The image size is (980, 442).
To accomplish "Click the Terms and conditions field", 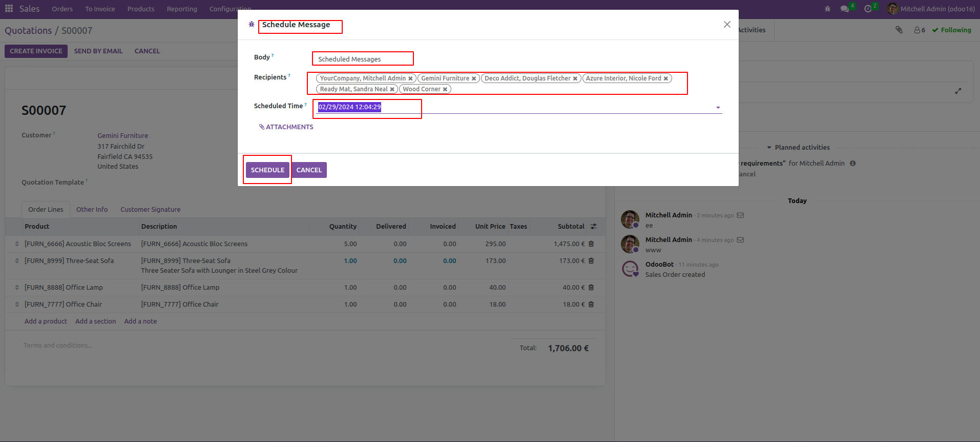I will (58, 346).
